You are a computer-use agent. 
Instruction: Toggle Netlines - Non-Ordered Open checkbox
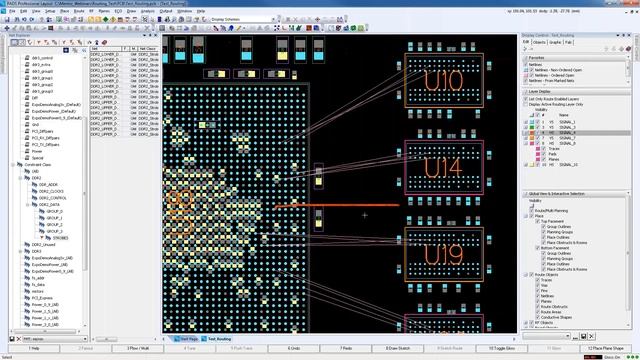point(532,70)
